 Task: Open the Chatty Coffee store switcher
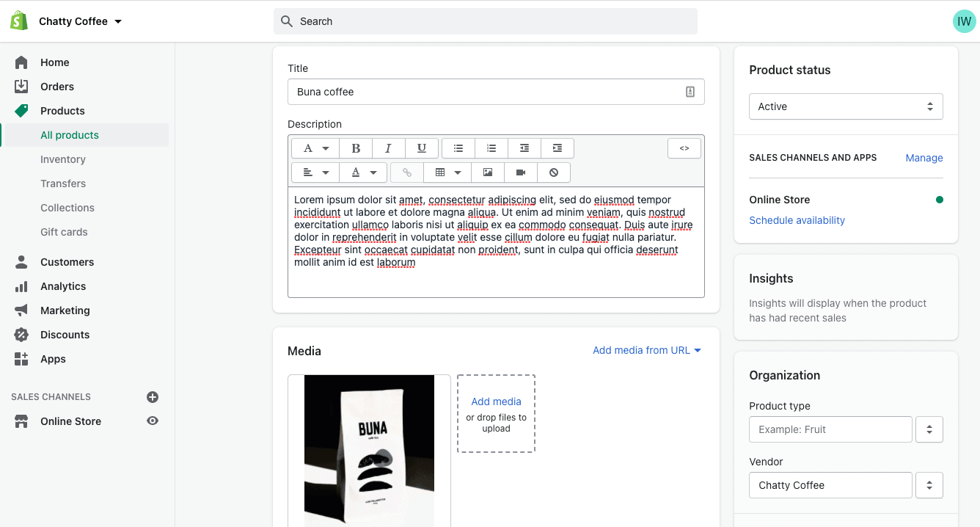81,21
